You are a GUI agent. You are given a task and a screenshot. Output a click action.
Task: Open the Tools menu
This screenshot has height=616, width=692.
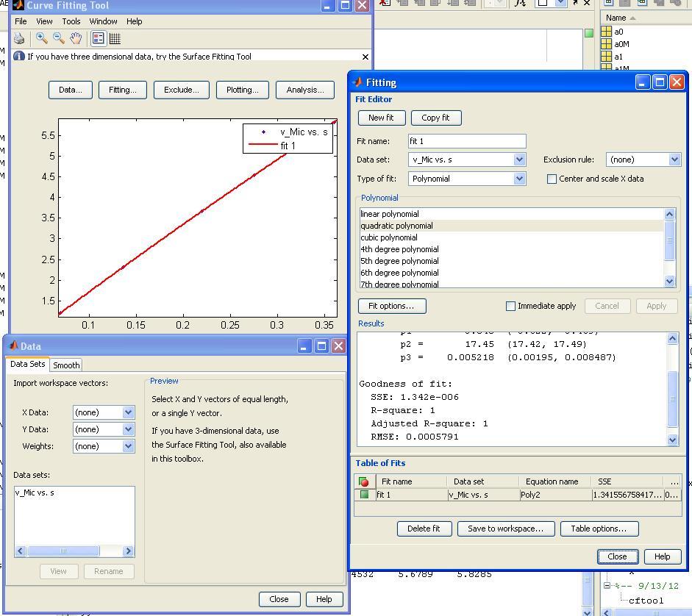(71, 21)
